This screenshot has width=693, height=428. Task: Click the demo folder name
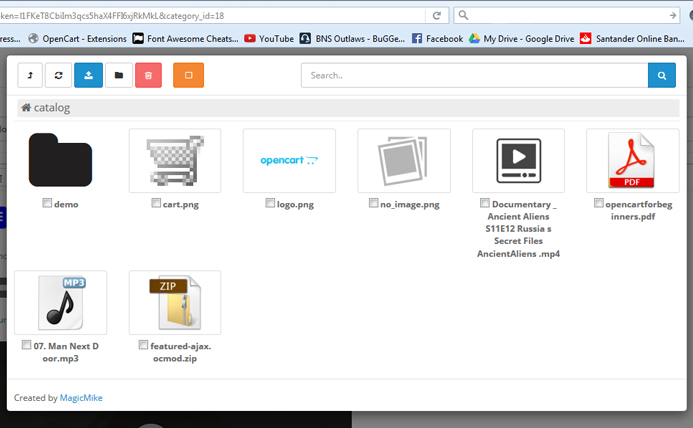[66, 204]
